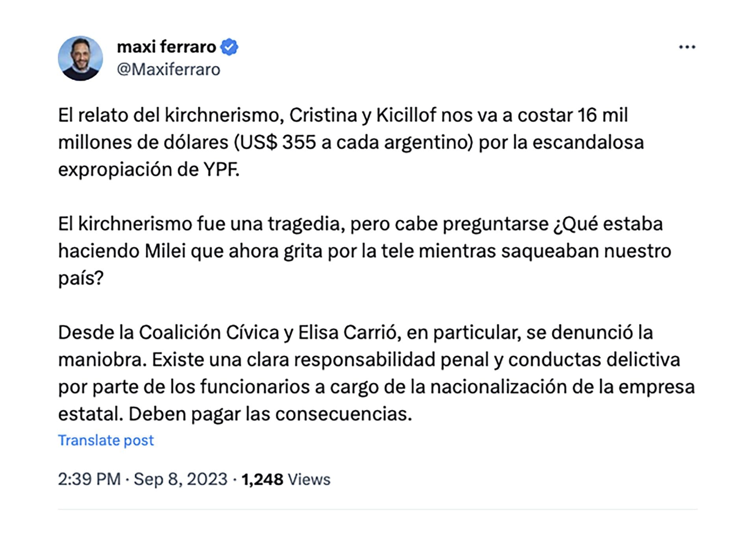Screen dimensions: 756x544
Task: Click the 1,248 view count number
Action: pyautogui.click(x=262, y=479)
